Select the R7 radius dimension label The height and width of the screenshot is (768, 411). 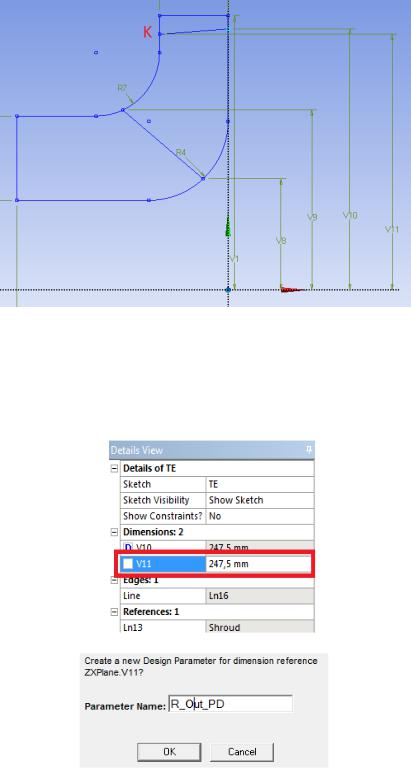click(x=122, y=88)
